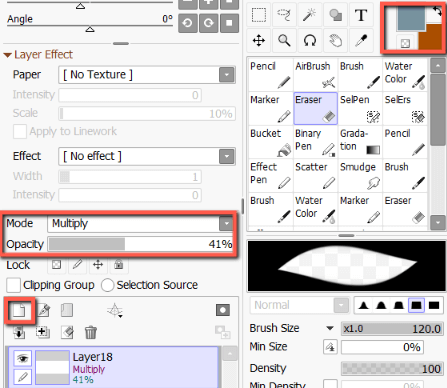This screenshot has width=447, height=388.
Task: Collapse the Layer Effect section
Action: point(8,55)
